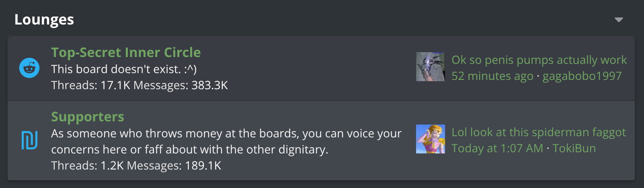
Task: Open the Supporters board
Action: (x=88, y=117)
